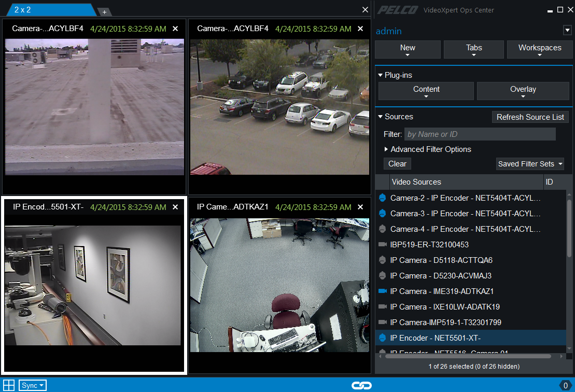Viewport: 575px width, 392px height.
Task: Click the Refresh Source List button
Action: [x=530, y=117]
